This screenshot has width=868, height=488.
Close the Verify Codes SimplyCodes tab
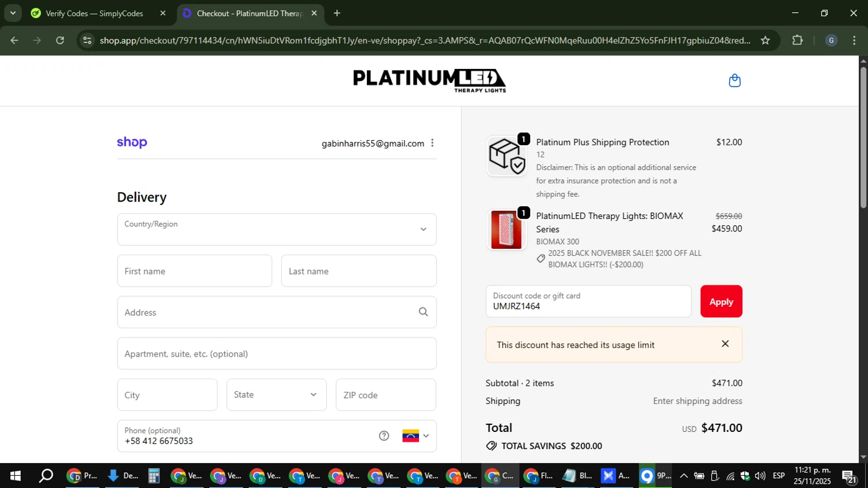click(163, 13)
